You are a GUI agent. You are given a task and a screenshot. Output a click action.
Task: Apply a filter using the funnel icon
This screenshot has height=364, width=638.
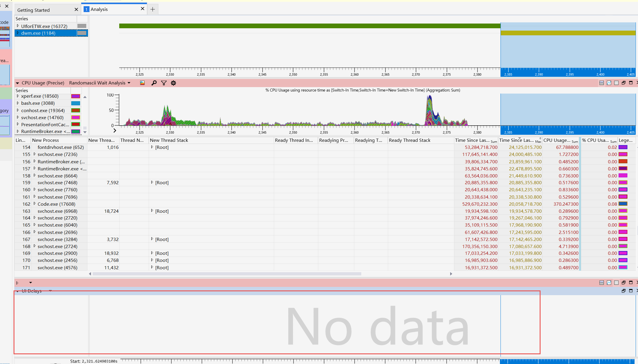click(x=164, y=83)
